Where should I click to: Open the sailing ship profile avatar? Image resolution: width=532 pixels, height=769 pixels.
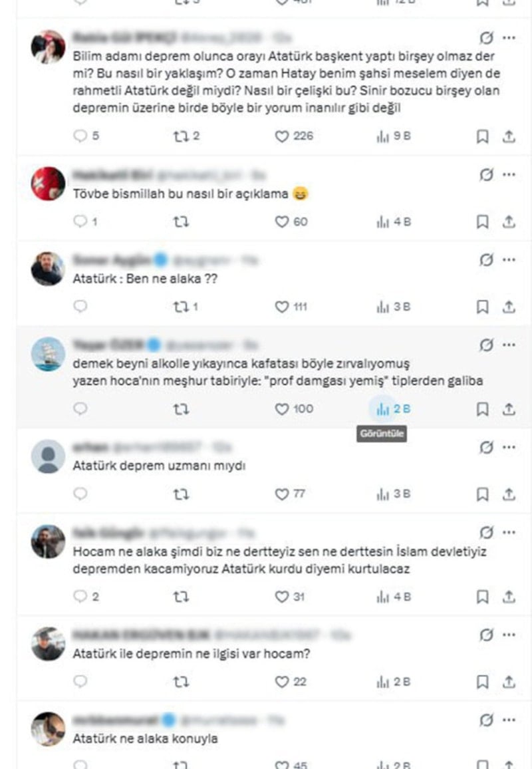pos(48,354)
